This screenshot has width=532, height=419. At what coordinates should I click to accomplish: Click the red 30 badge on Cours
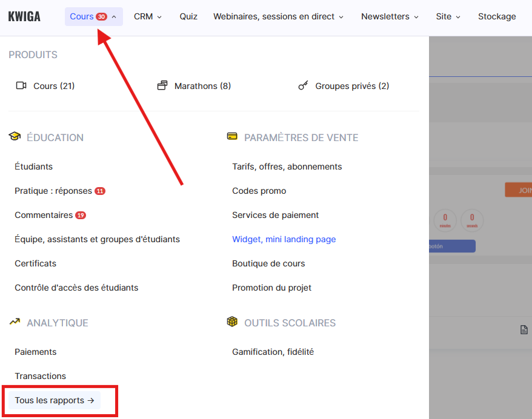coord(101,16)
